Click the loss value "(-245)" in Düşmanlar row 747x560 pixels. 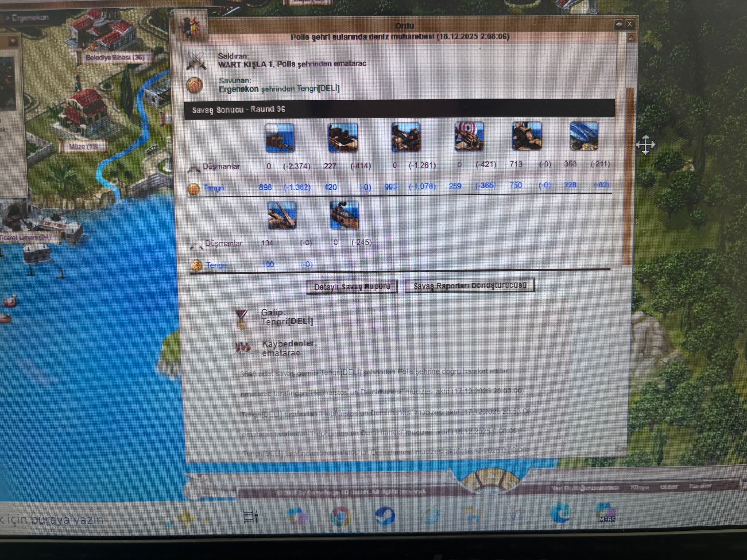click(361, 242)
